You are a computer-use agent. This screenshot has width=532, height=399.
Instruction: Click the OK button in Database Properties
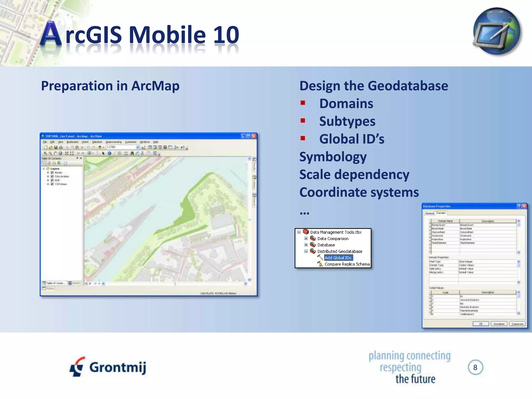[481, 324]
